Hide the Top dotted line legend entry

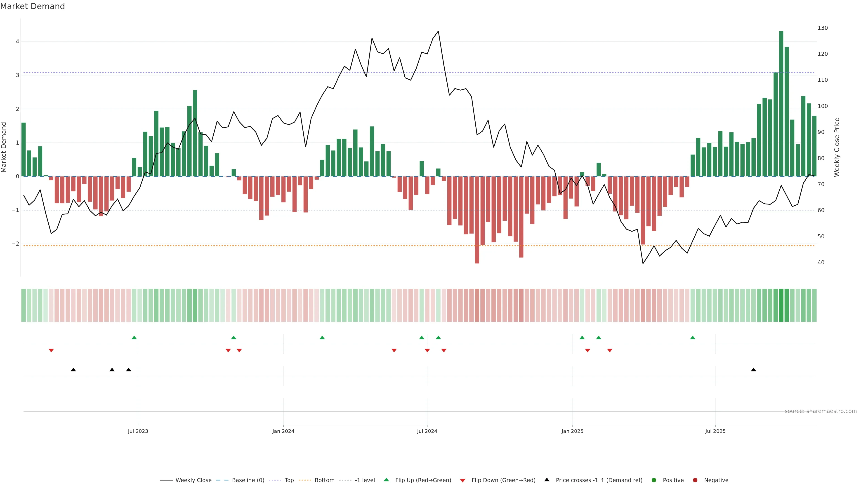pos(289,480)
